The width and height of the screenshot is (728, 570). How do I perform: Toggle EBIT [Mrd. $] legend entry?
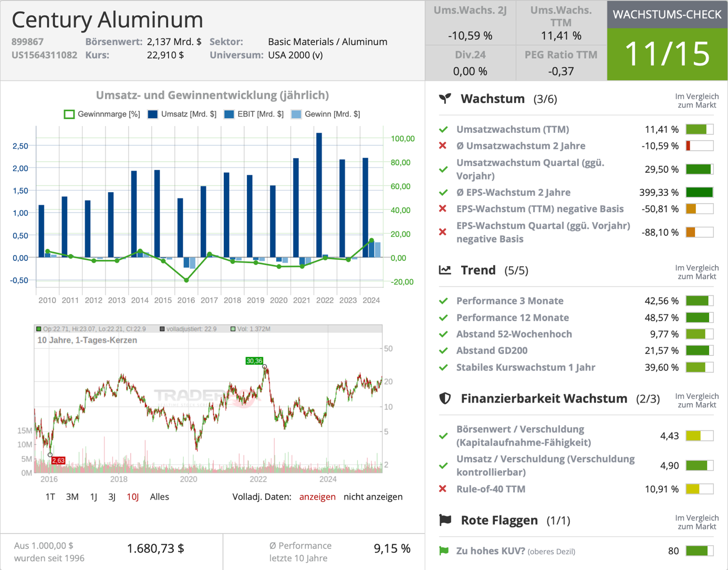(x=254, y=114)
